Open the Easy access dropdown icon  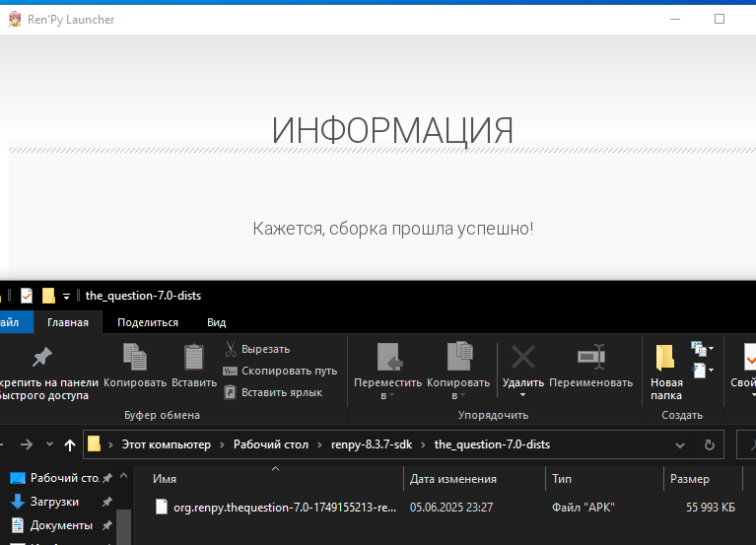tap(702, 371)
